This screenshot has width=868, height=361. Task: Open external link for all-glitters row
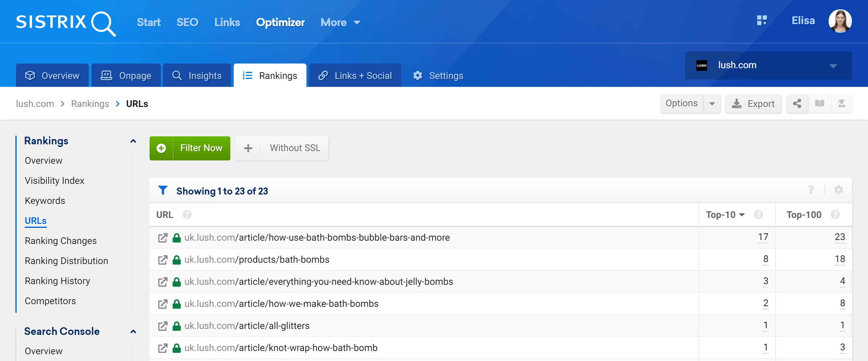163,326
